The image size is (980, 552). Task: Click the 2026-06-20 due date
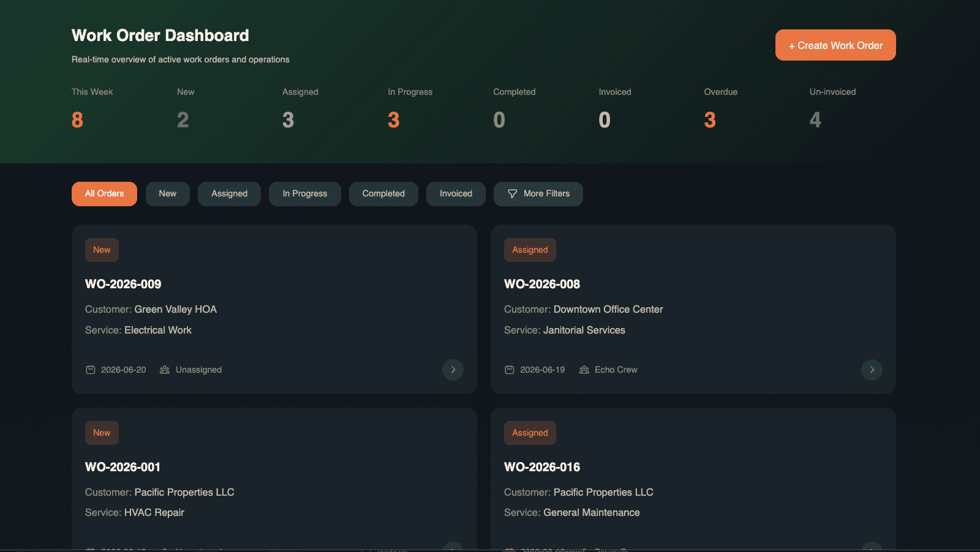coord(124,370)
